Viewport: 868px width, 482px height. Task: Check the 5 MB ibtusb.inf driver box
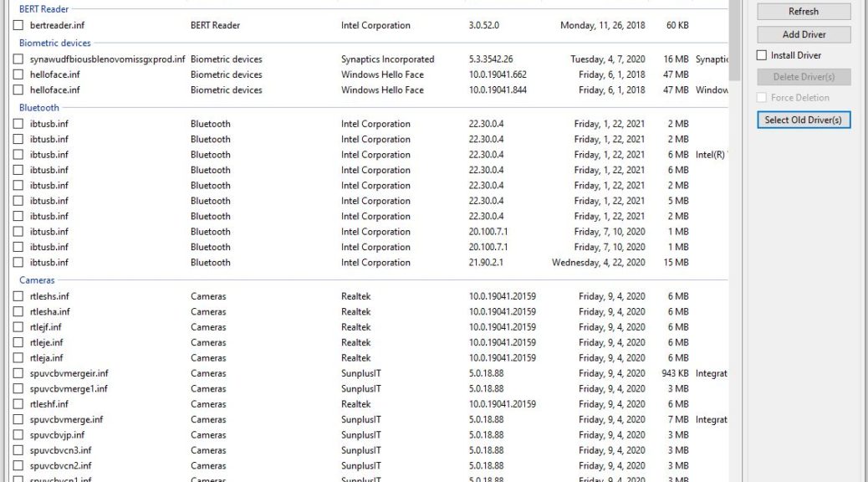(18, 201)
